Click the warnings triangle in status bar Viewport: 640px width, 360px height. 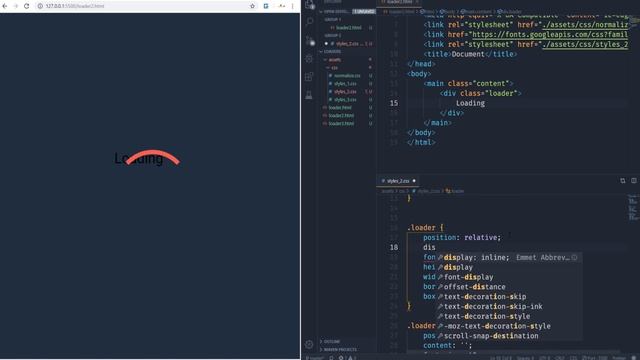coord(350,358)
